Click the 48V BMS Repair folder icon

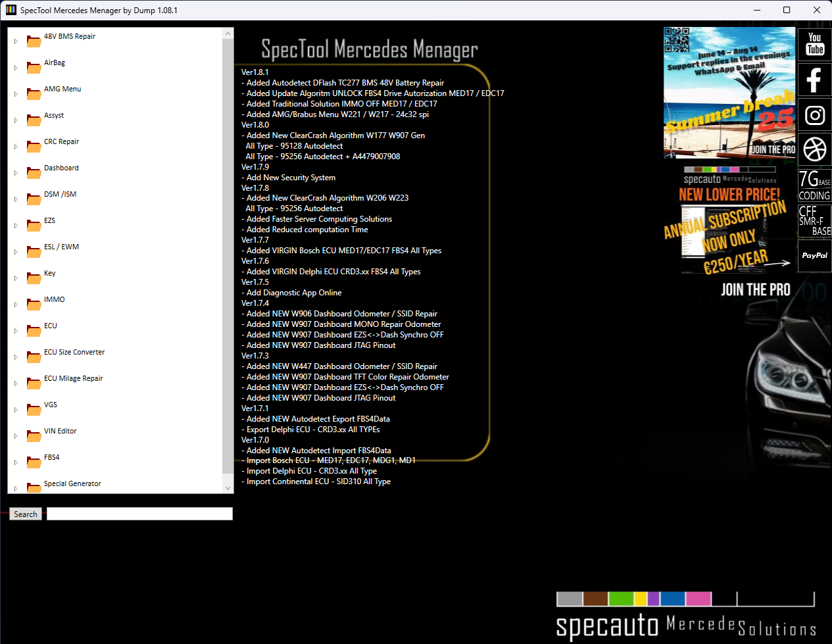[x=34, y=41]
